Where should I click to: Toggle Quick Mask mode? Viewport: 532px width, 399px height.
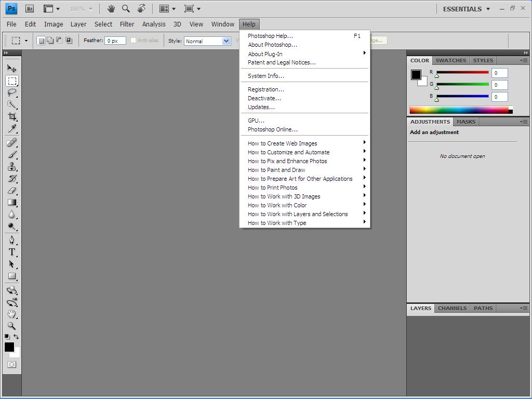pos(11,364)
